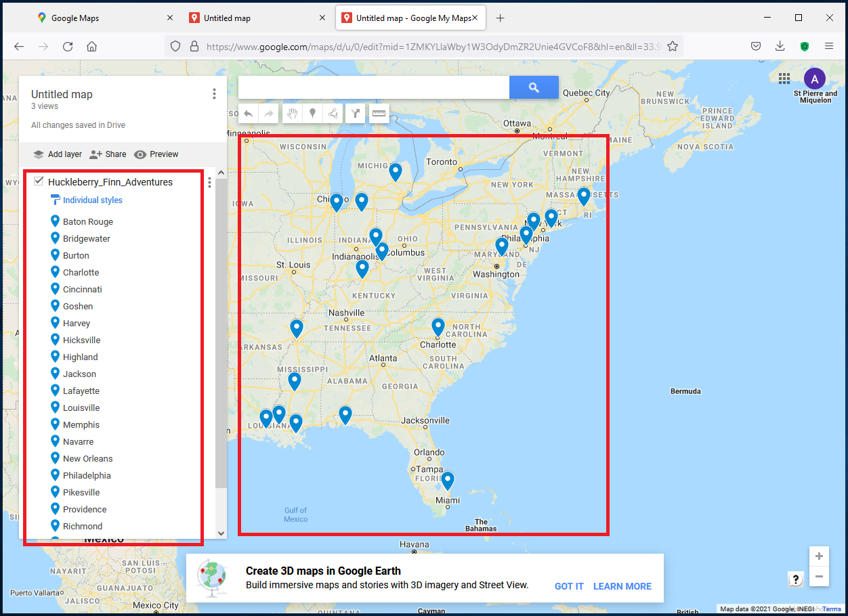This screenshot has width=848, height=616.
Task: Open the account avatar labeled A
Action: tap(815, 79)
